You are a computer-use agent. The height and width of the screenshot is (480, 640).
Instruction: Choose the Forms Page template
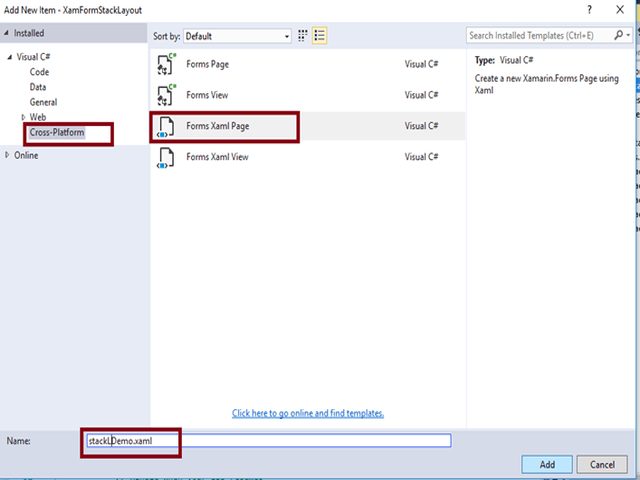(307, 64)
